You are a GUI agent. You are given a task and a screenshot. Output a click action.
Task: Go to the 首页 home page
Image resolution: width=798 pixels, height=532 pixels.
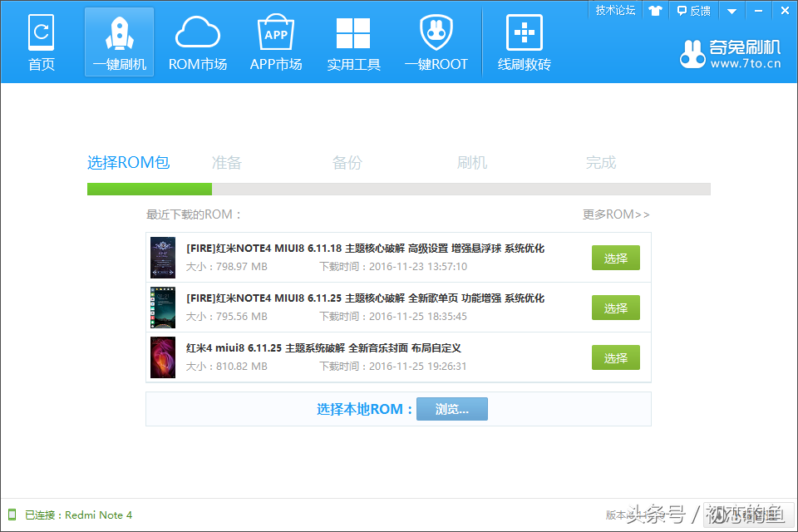[x=42, y=42]
